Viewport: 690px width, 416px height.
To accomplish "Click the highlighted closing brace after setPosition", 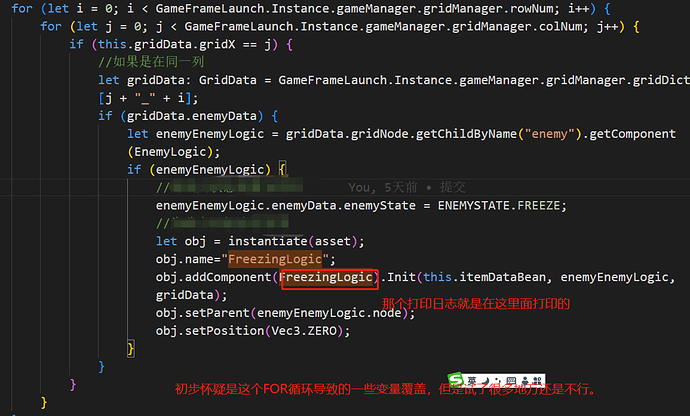I will click(x=131, y=349).
